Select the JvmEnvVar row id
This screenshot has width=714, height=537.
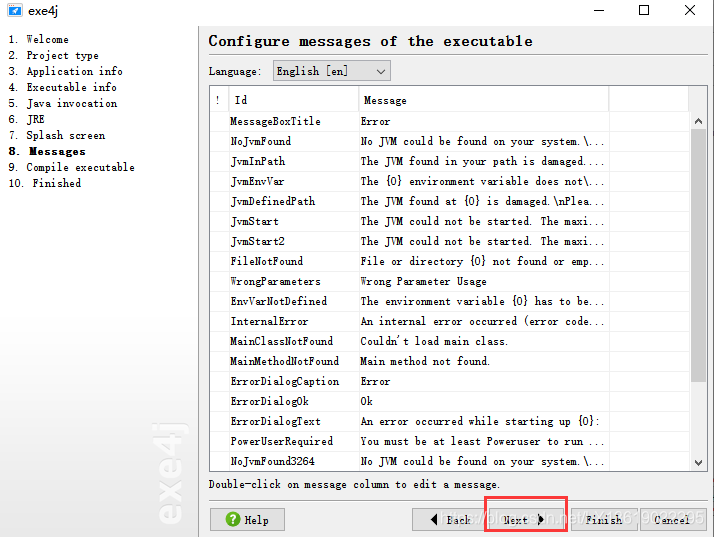coord(257,182)
